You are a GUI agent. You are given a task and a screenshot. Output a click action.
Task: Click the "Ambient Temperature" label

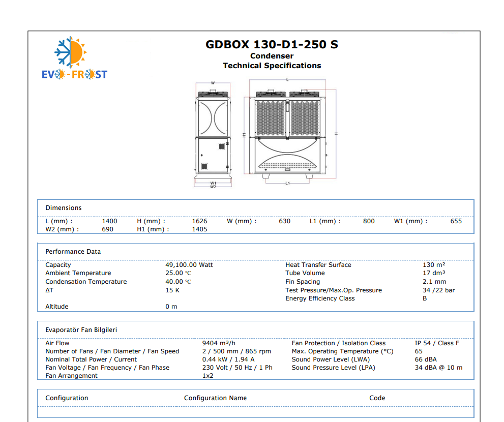[78, 273]
